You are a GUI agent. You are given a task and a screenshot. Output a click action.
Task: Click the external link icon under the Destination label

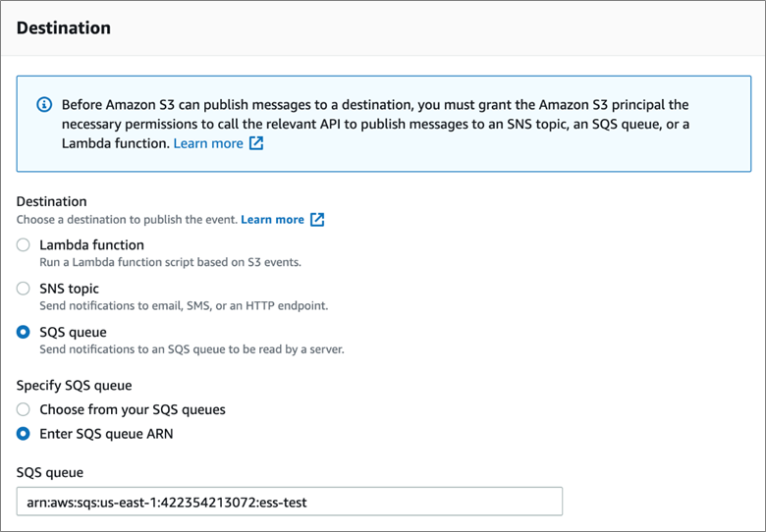(317, 220)
